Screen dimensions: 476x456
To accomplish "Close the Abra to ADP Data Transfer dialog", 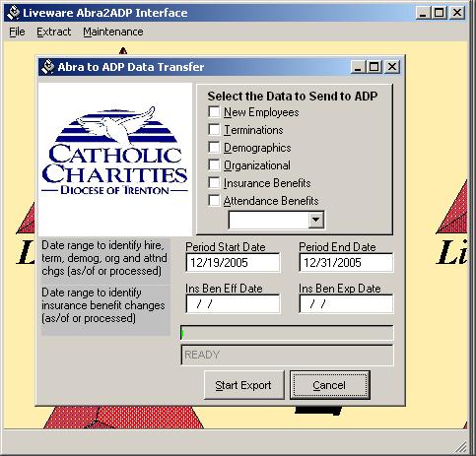I will point(392,67).
